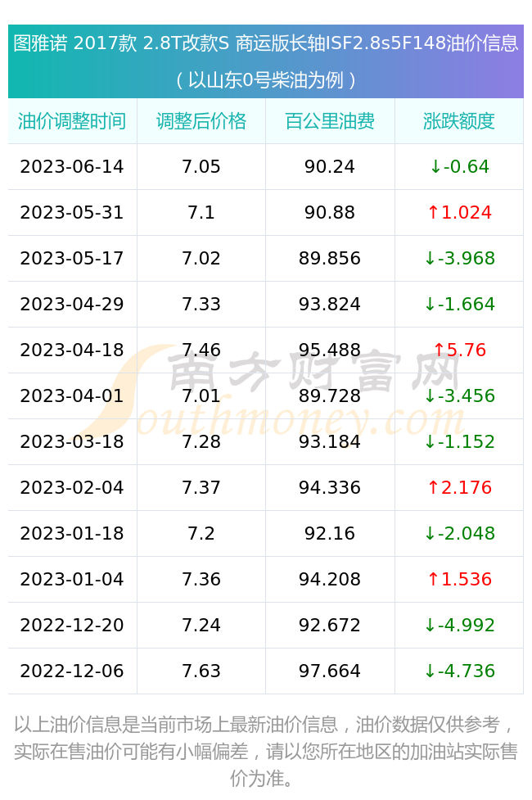Viewport: 532px width, 800px height.
Task: Select the date 2022-12-20
Action: pos(72,626)
